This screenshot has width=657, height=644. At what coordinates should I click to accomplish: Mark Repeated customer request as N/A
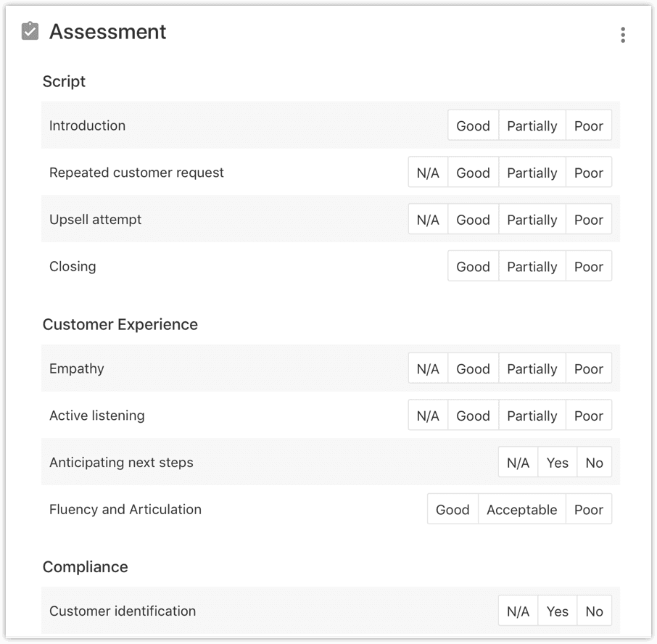pyautogui.click(x=428, y=173)
